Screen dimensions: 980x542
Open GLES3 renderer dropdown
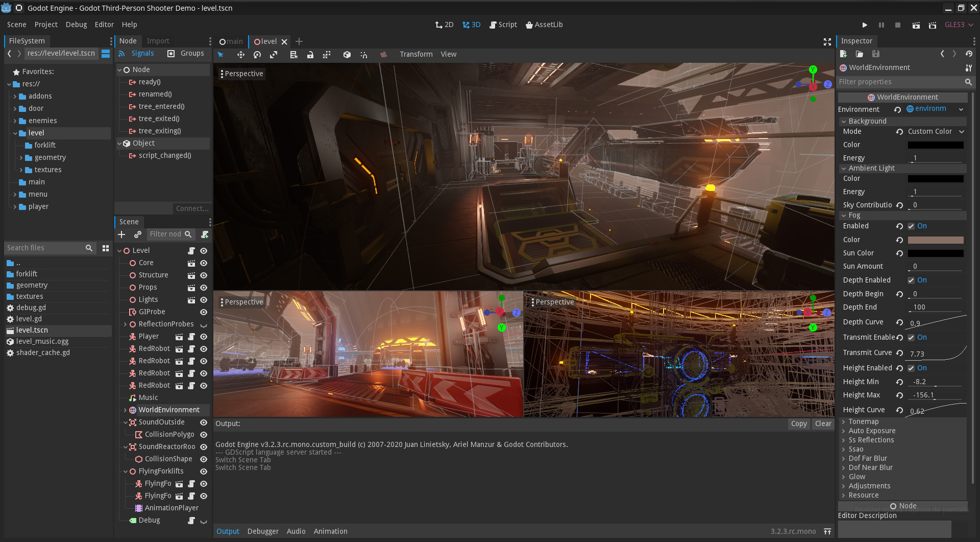(959, 25)
